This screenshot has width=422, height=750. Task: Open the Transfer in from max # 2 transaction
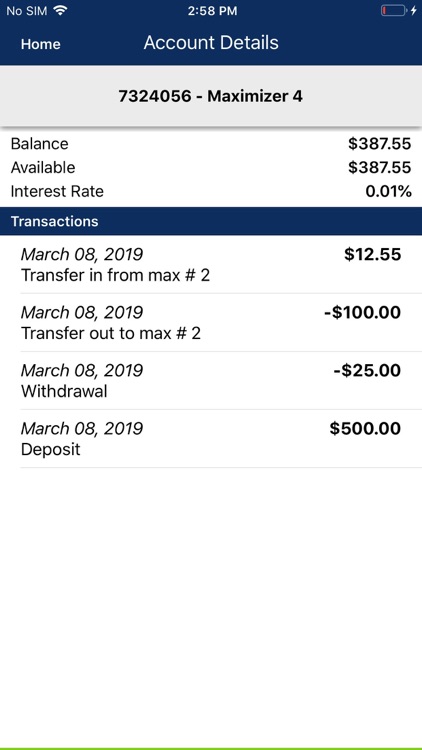(211, 265)
